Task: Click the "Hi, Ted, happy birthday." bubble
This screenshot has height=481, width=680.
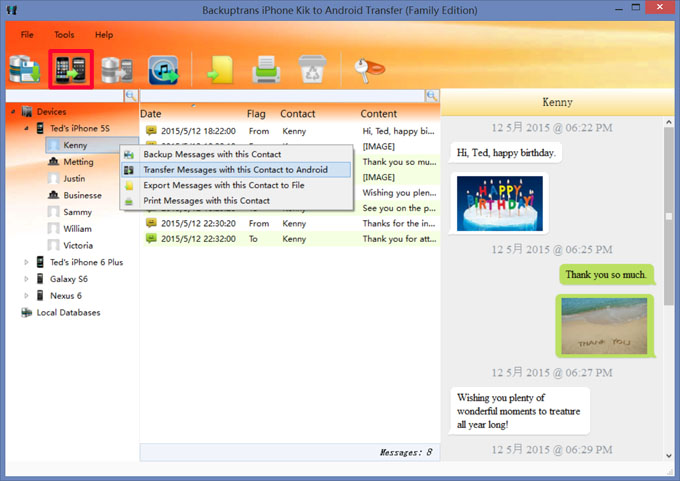Action: pyautogui.click(x=506, y=153)
